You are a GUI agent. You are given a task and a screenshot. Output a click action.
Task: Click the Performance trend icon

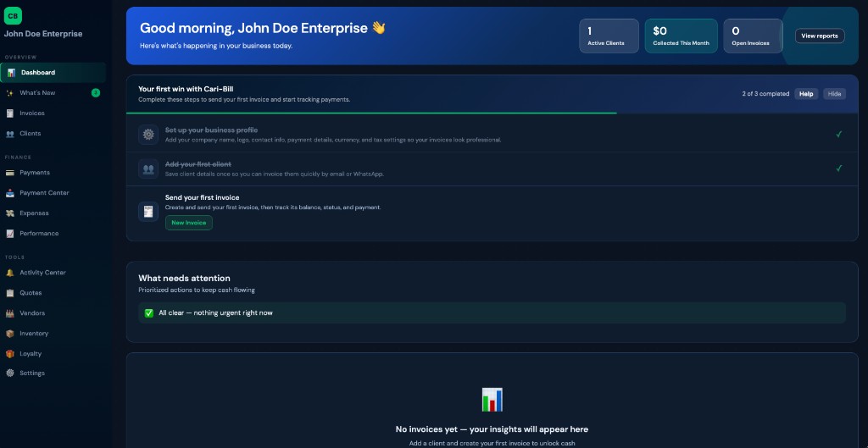pyautogui.click(x=10, y=234)
